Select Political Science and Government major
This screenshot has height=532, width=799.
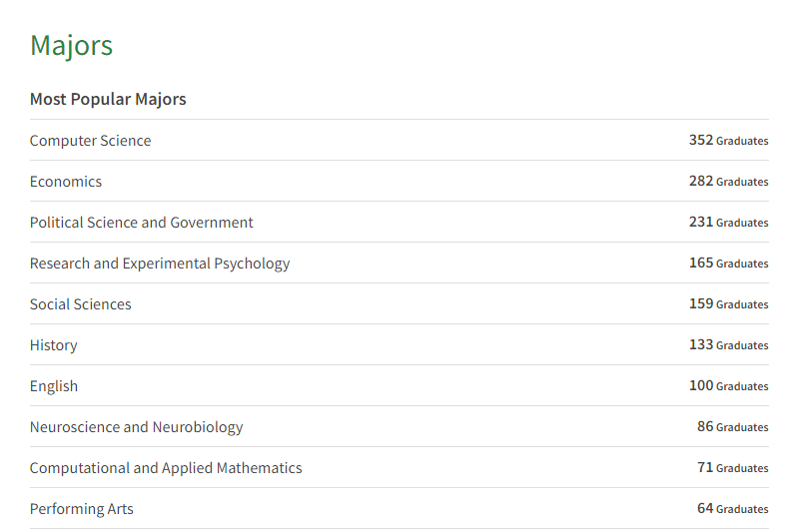click(141, 223)
